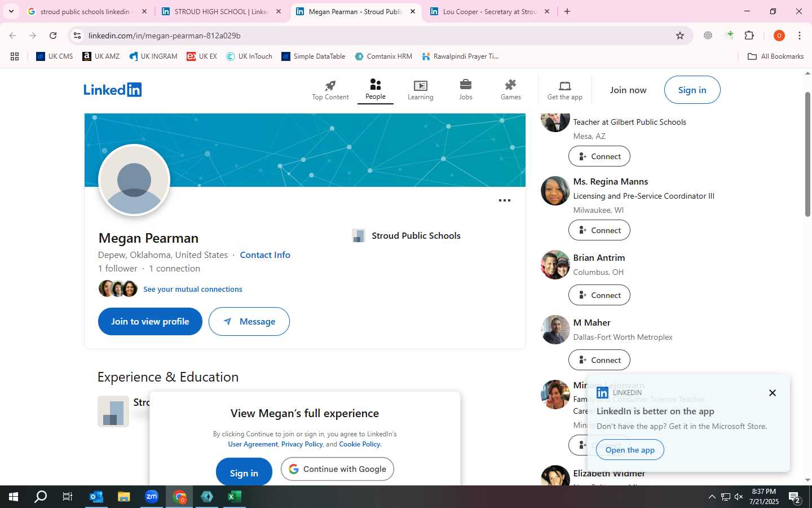Image resolution: width=812 pixels, height=508 pixels.
Task: Reload the page
Action: (53, 36)
